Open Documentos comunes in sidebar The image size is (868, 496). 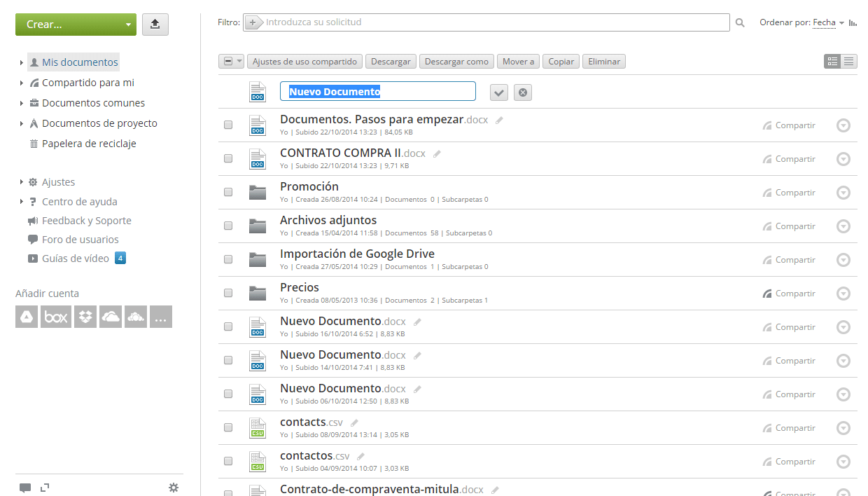click(x=93, y=103)
